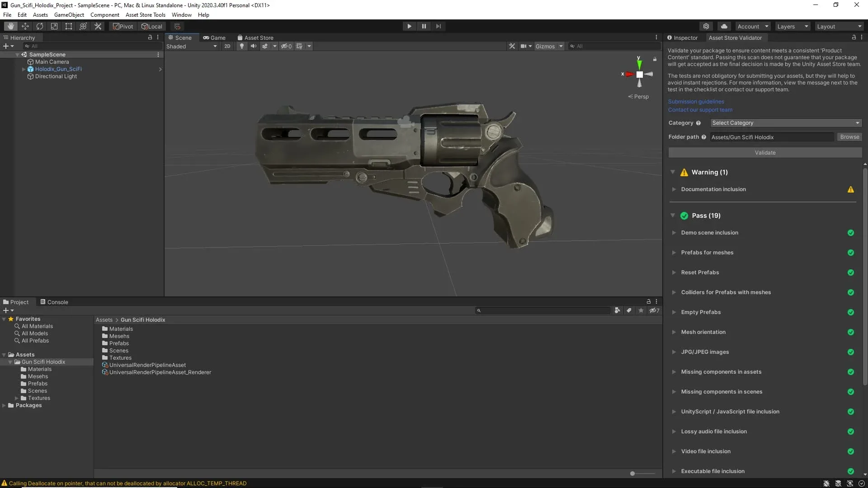The height and width of the screenshot is (488, 868).
Task: Open Select Category dropdown
Action: point(786,123)
